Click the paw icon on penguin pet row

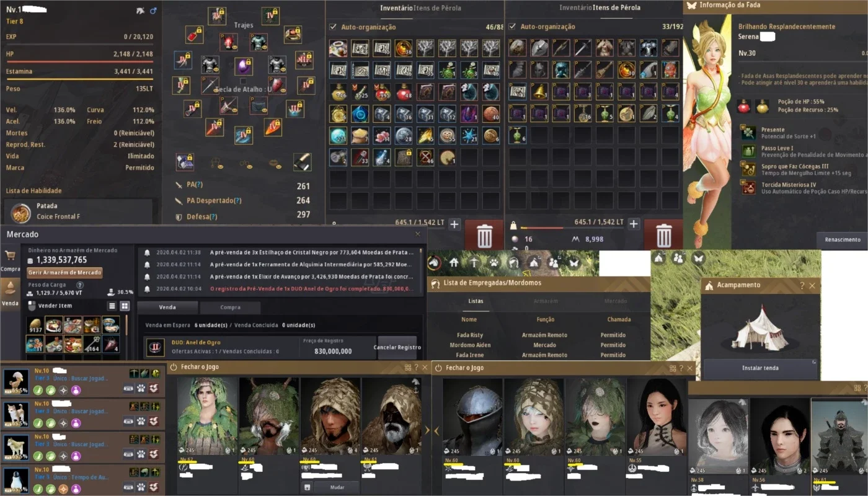click(x=141, y=488)
